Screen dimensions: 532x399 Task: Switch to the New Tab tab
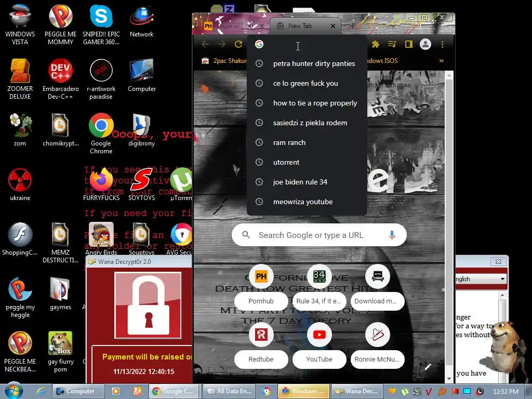click(300, 26)
